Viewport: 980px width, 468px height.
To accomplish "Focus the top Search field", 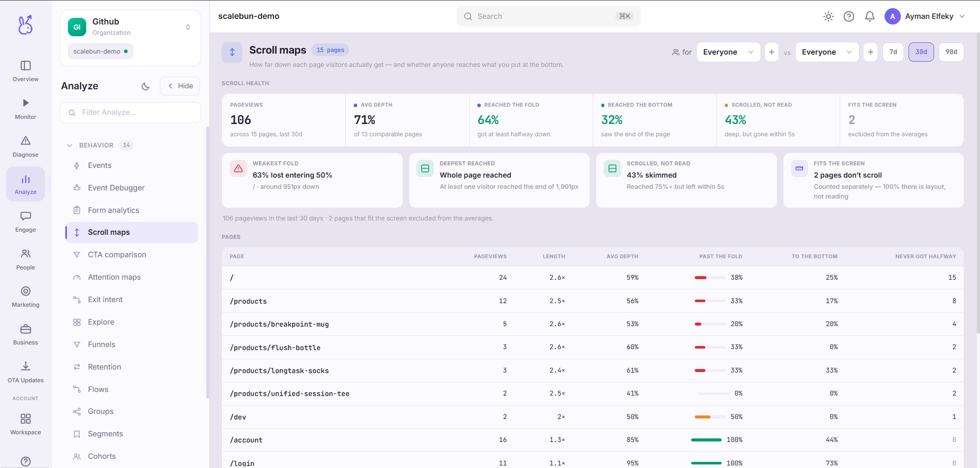I will (x=548, y=16).
